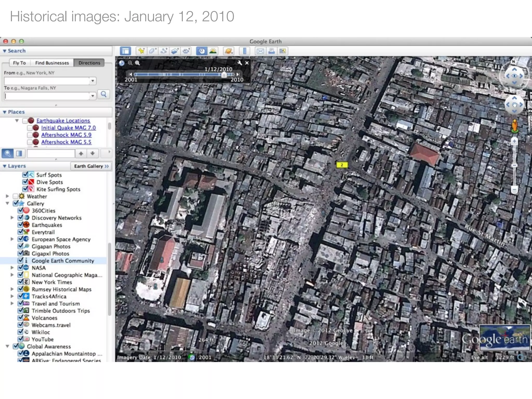The height and width of the screenshot is (399, 532).
Task: Open the From field history dropdown
Action: coord(93,81)
